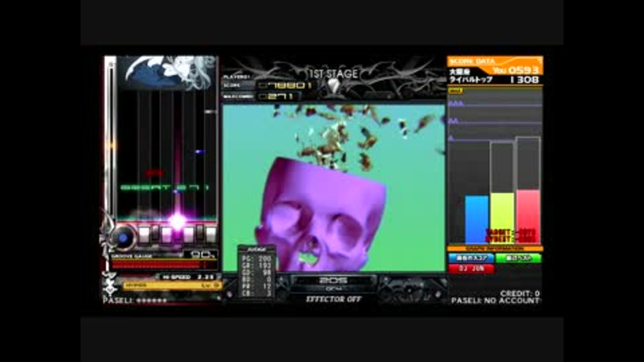Click the red scratch note in the lane

(154, 173)
